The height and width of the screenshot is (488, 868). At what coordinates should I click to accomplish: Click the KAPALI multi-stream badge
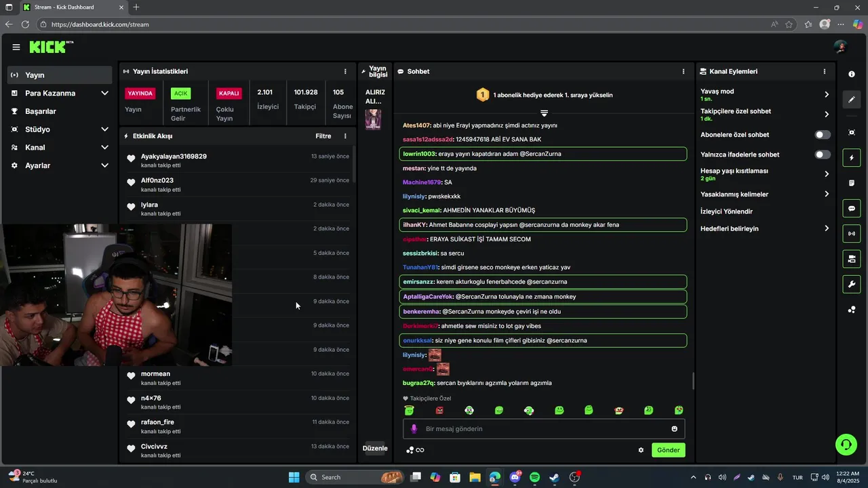click(229, 94)
